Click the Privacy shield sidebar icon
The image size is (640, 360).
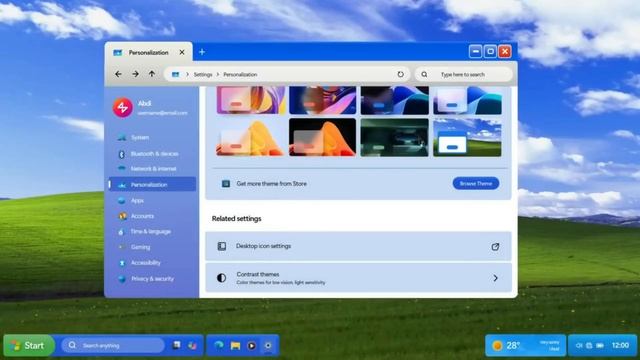coord(122,279)
